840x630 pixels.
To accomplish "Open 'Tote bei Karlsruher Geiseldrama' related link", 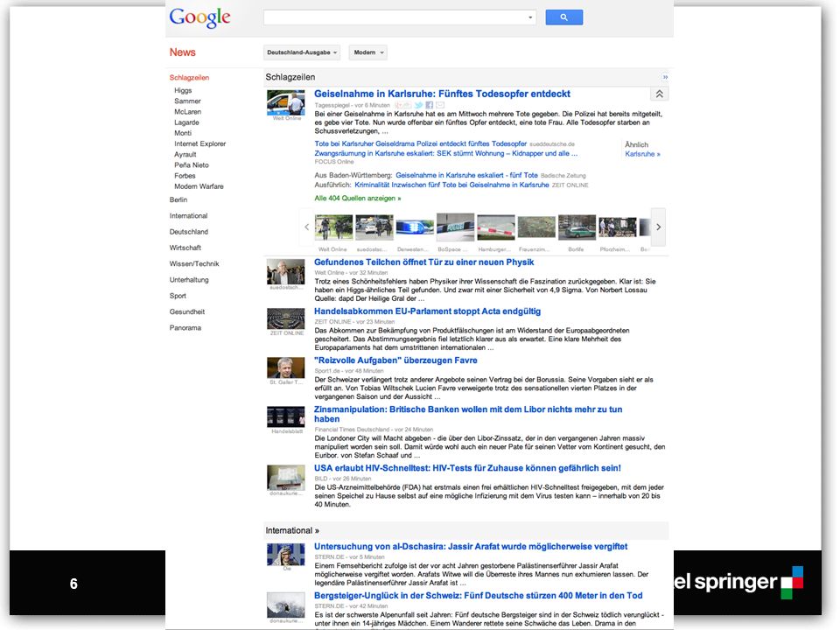I will click(421, 144).
